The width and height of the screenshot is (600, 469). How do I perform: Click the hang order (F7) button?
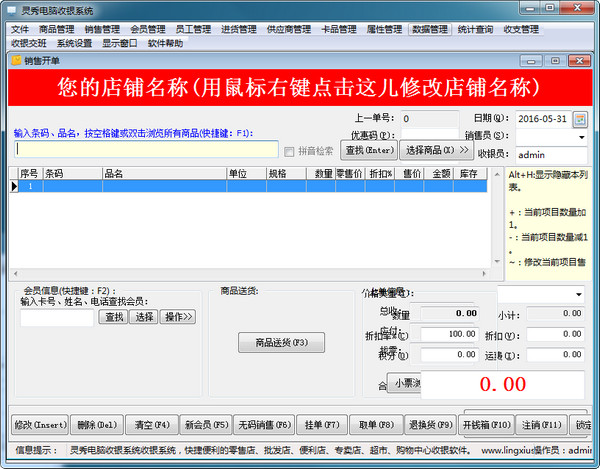(319, 424)
